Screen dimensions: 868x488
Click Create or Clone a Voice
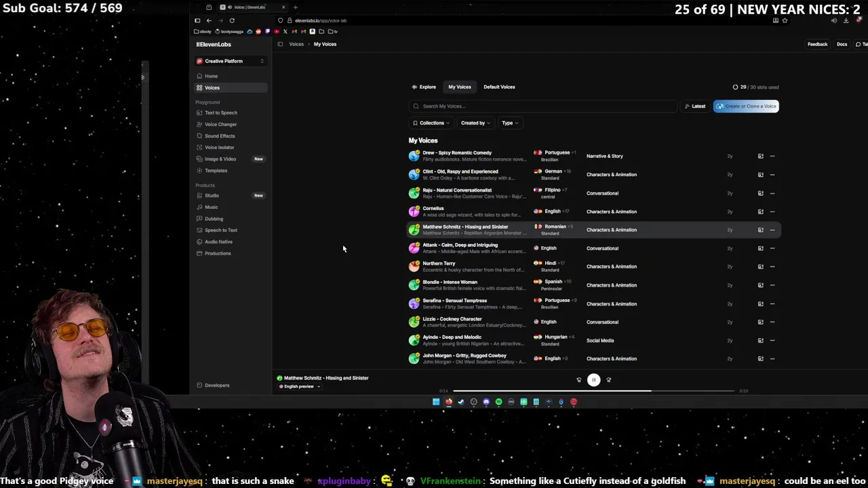click(x=746, y=106)
